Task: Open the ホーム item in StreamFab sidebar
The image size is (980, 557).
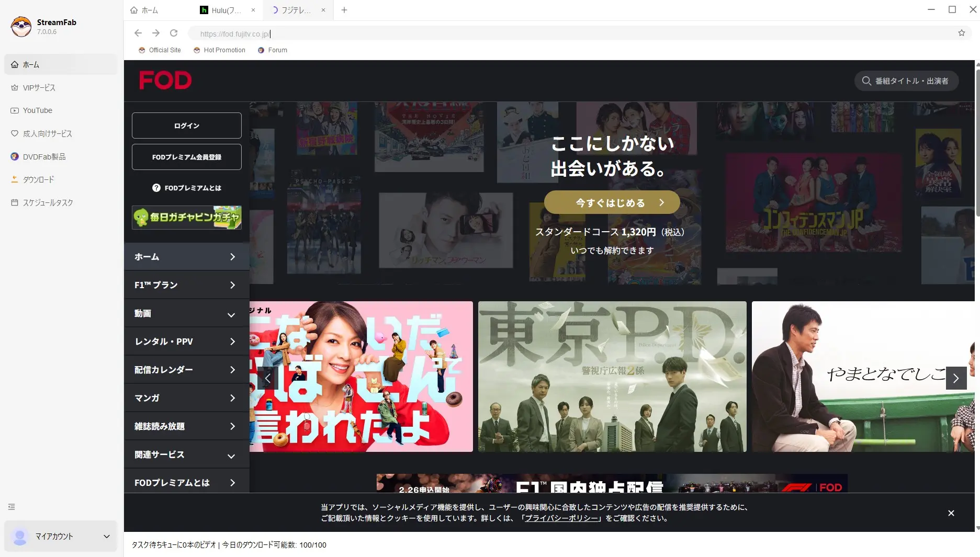Action: [61, 64]
